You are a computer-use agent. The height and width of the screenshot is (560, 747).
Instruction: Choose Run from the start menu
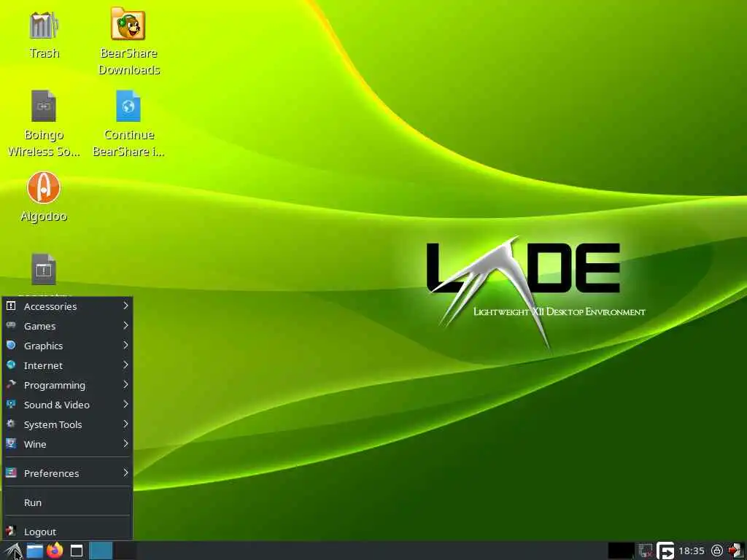pos(67,502)
